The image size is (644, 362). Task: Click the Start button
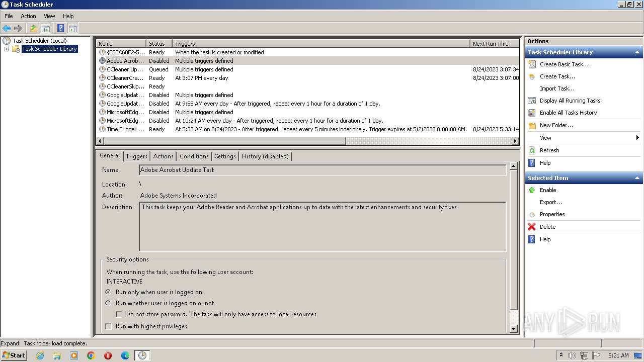(x=14, y=355)
